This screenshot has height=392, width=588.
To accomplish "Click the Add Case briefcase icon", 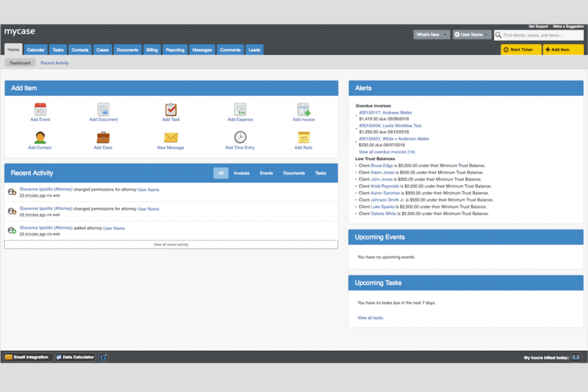I will [103, 138].
